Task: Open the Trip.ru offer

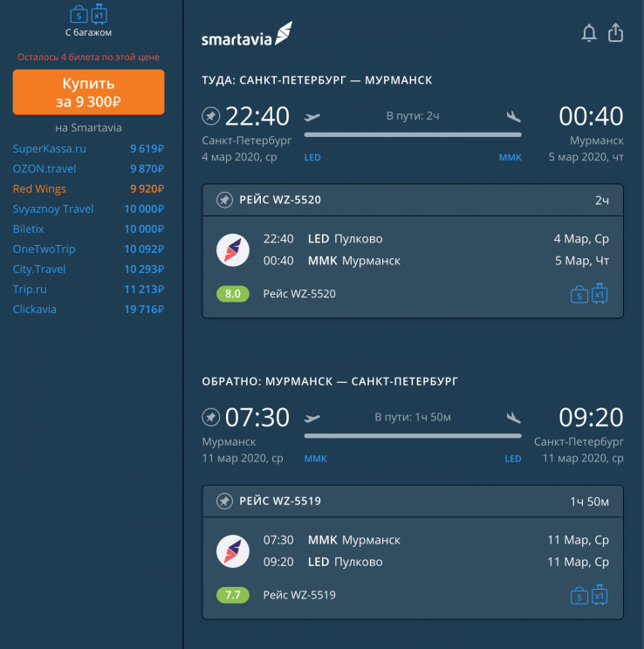Action: coord(89,290)
